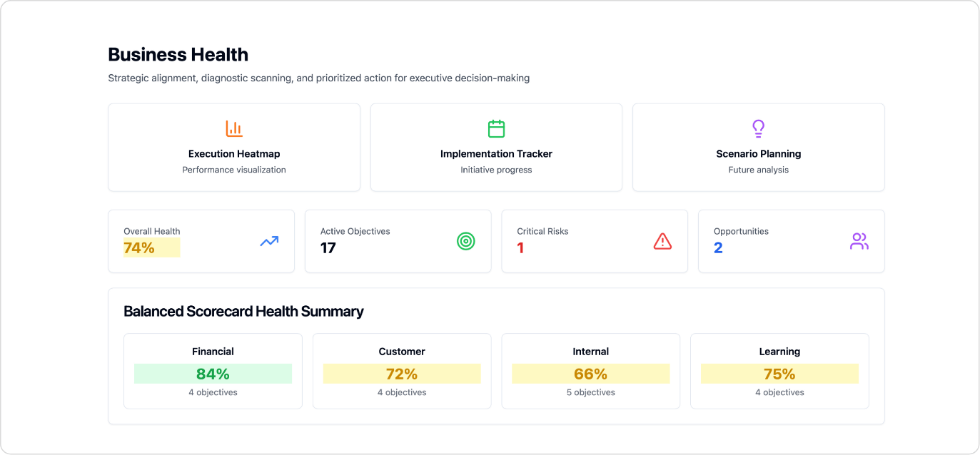Click the Execution Heatmap bar chart icon
Screen dimensions: 980x455
coord(234,129)
